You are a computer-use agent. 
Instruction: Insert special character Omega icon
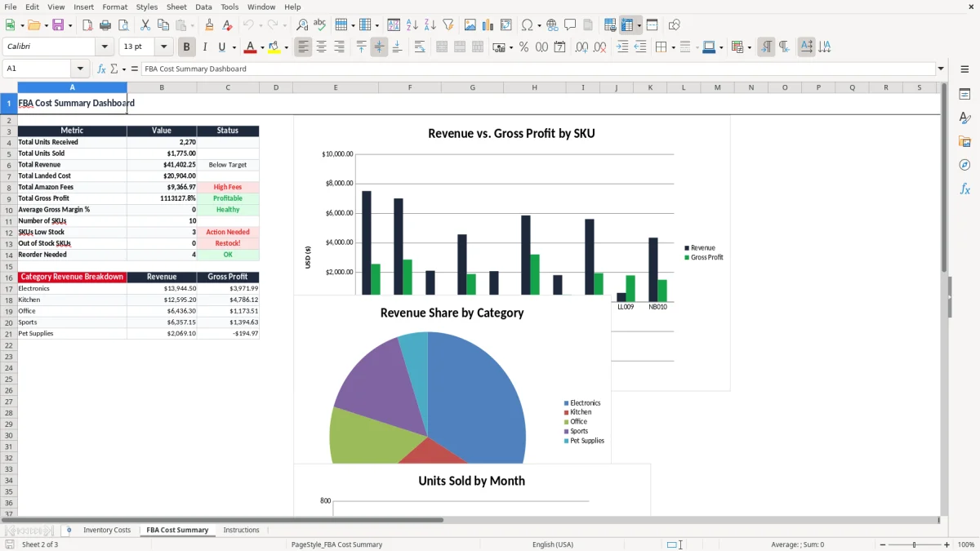pyautogui.click(x=527, y=25)
